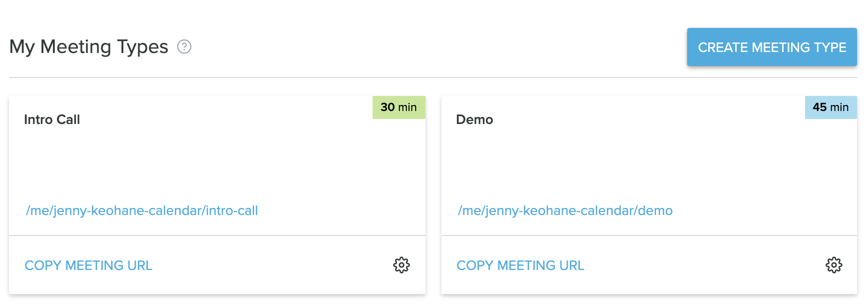The height and width of the screenshot is (308, 868).
Task: Click the jenny-keohane-calendar/demo URL text
Action: [x=565, y=210]
